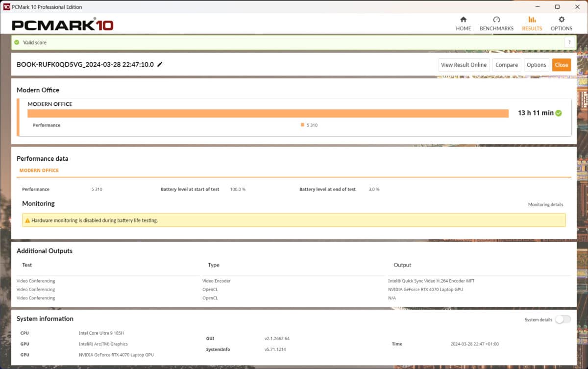Select the MODERN OFFICE performance data tab

(39, 171)
